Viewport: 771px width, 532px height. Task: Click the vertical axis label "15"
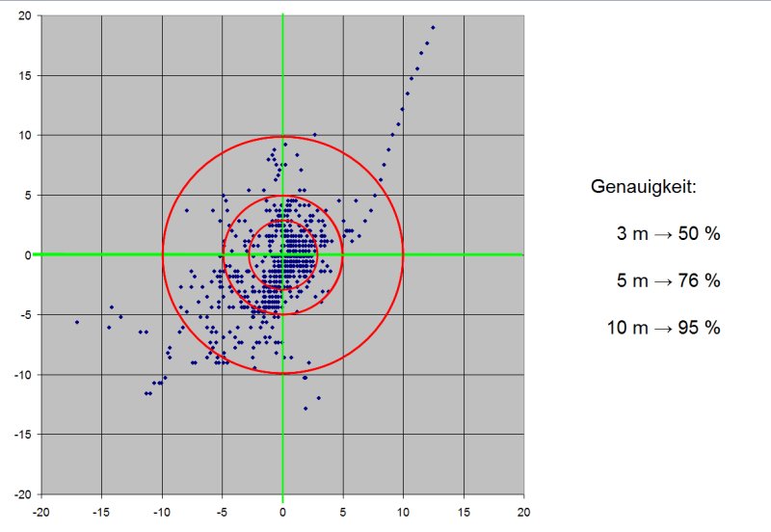(x=25, y=76)
